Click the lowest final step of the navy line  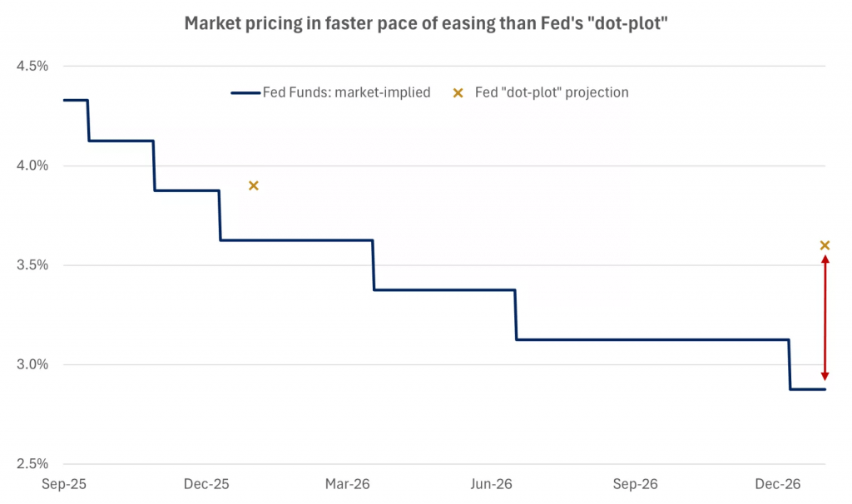(x=807, y=389)
